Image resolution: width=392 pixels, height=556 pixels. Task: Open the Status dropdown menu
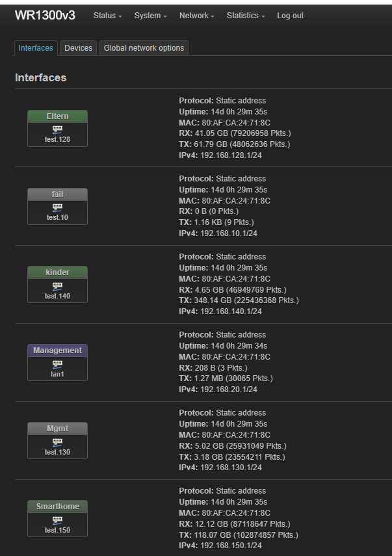tap(107, 16)
